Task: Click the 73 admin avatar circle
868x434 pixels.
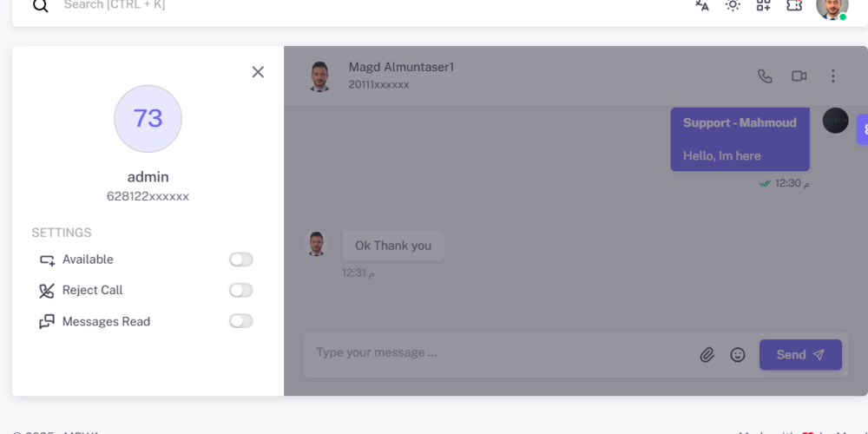Action: click(x=148, y=118)
